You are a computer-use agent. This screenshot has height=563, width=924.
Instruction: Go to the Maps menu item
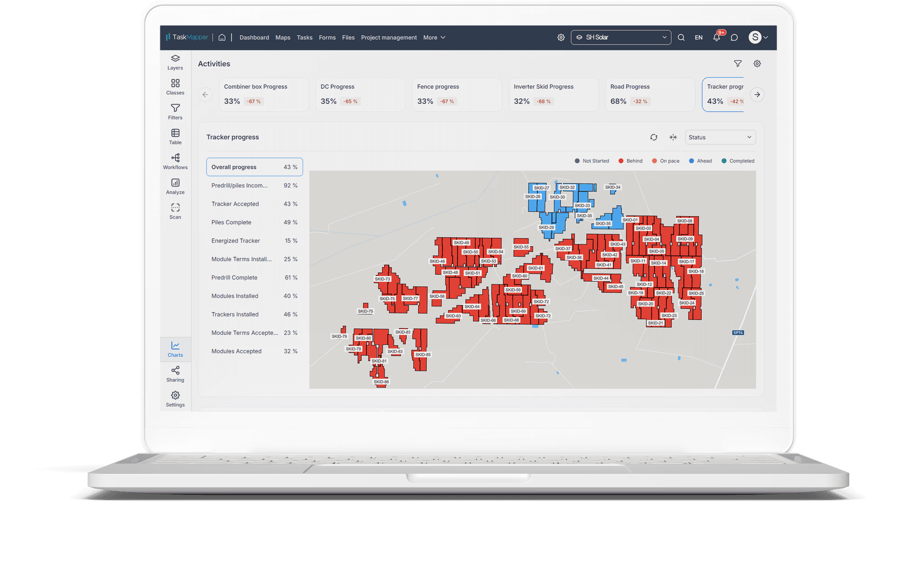pyautogui.click(x=283, y=37)
